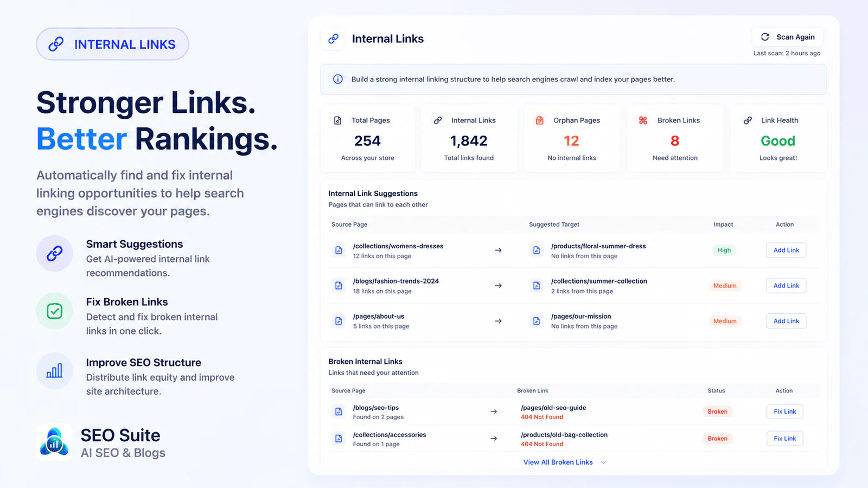Image resolution: width=868 pixels, height=488 pixels.
Task: Add Link for /pages/about-us
Action: 786,321
